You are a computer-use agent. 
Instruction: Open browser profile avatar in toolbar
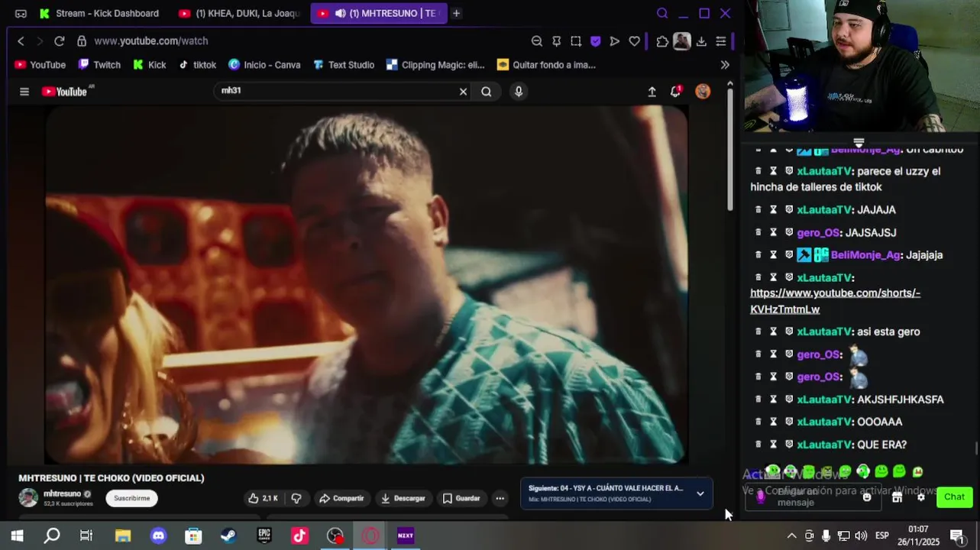[x=682, y=41]
